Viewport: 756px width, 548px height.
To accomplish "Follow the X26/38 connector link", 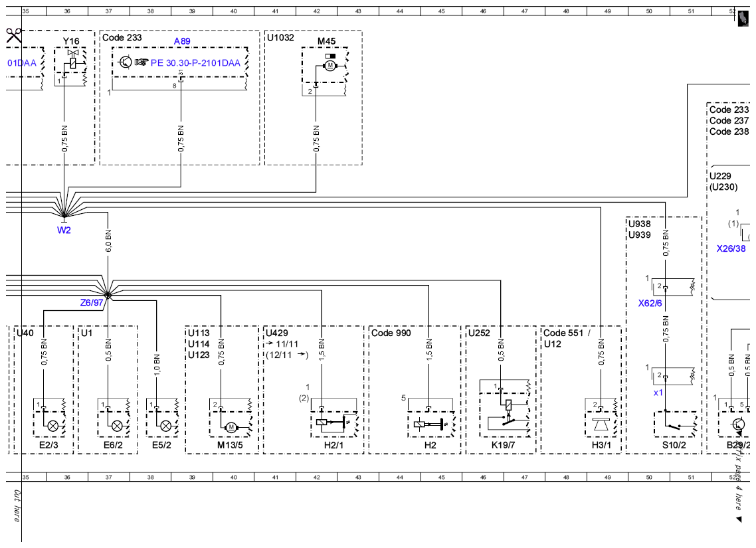I will pyautogui.click(x=731, y=248).
